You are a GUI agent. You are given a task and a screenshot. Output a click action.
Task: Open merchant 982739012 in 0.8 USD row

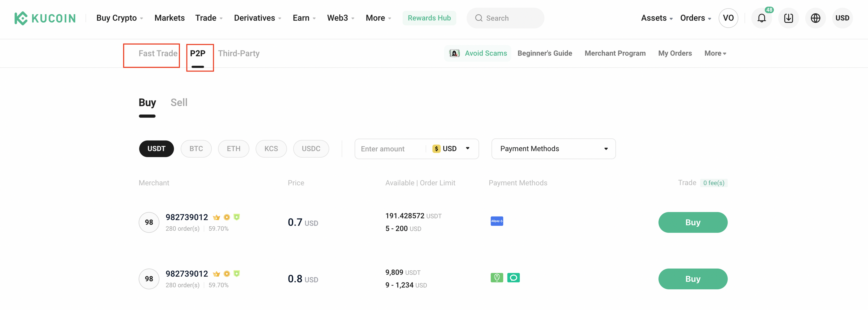click(187, 274)
